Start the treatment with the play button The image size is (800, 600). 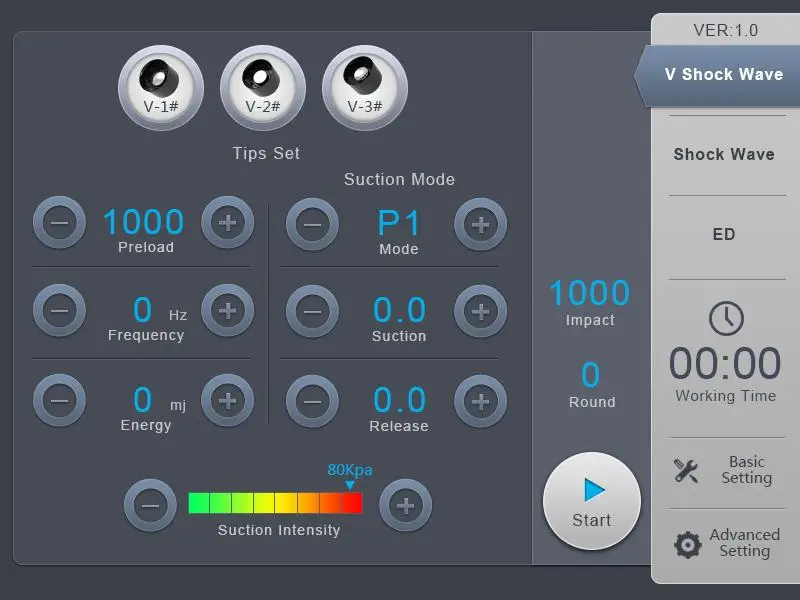592,501
